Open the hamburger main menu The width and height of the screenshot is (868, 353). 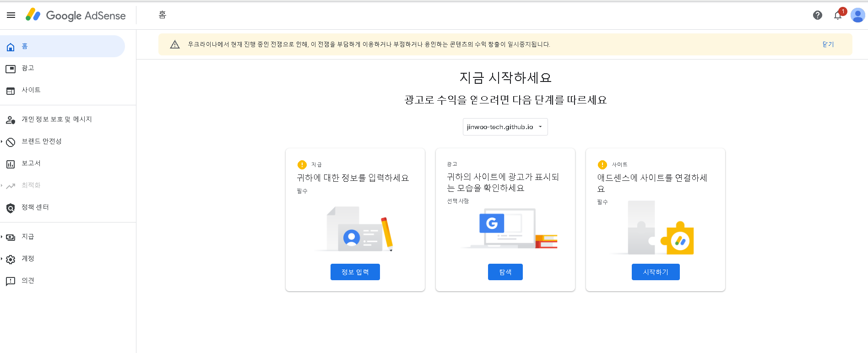11,15
